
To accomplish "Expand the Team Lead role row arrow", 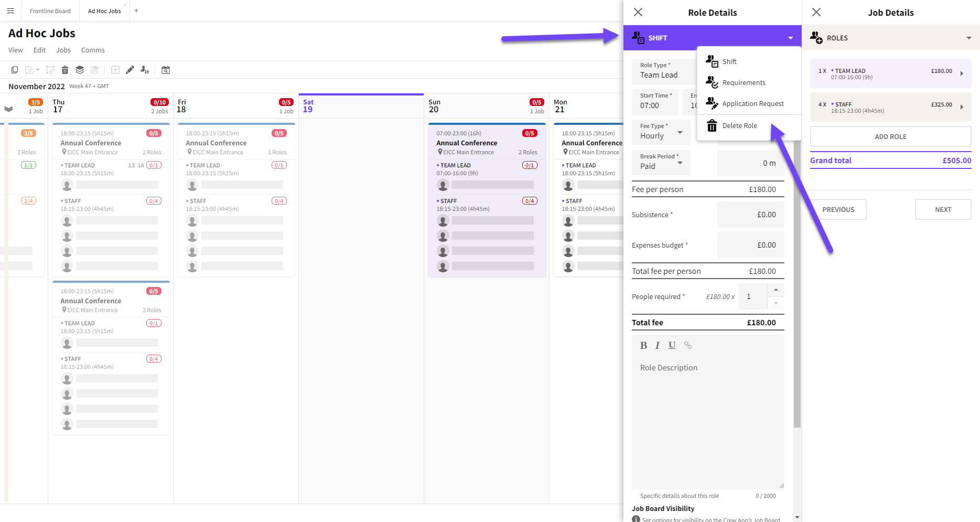I will point(962,73).
